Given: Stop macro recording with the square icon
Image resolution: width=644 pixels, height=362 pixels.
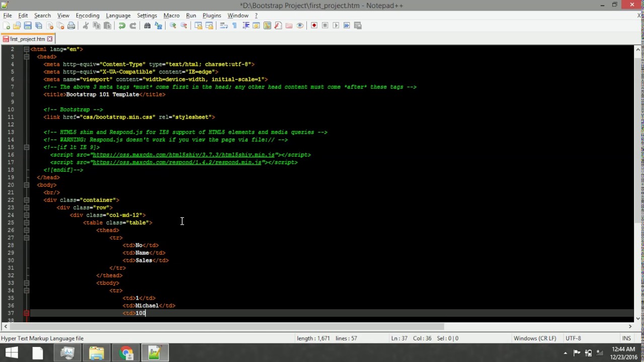Looking at the screenshot, I should (x=325, y=26).
